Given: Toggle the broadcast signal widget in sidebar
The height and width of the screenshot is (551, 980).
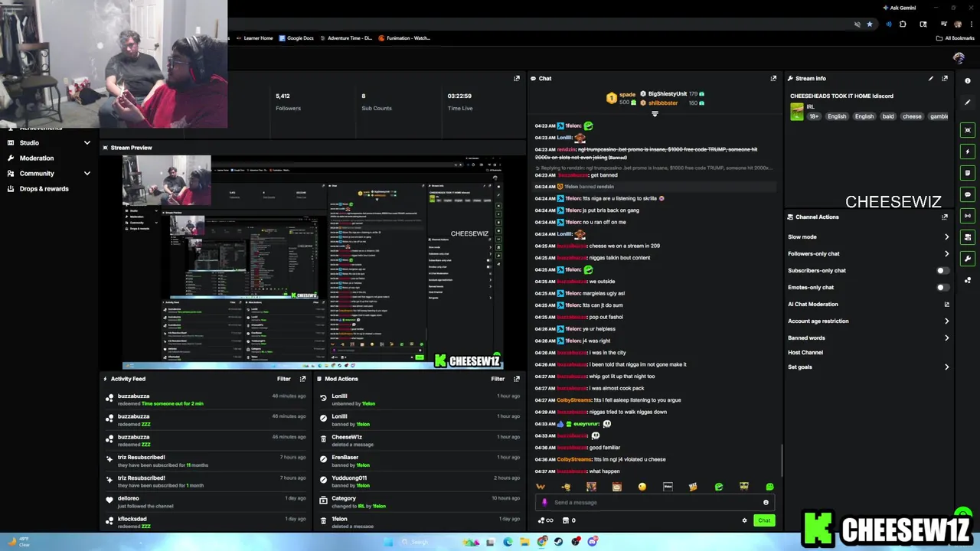Looking at the screenshot, I should [x=968, y=216].
